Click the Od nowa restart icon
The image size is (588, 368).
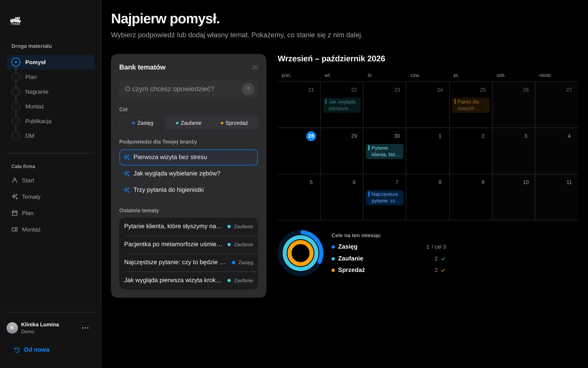click(17, 350)
